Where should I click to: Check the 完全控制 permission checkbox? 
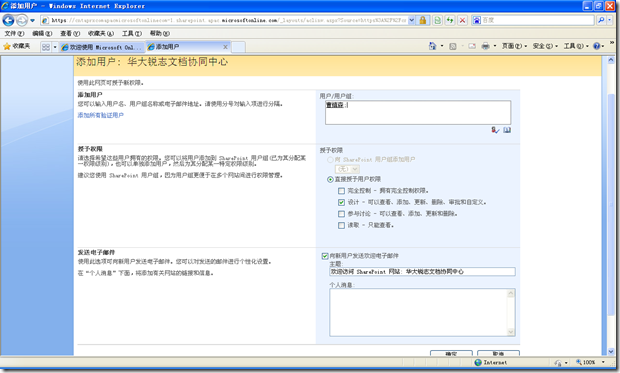[x=341, y=191]
